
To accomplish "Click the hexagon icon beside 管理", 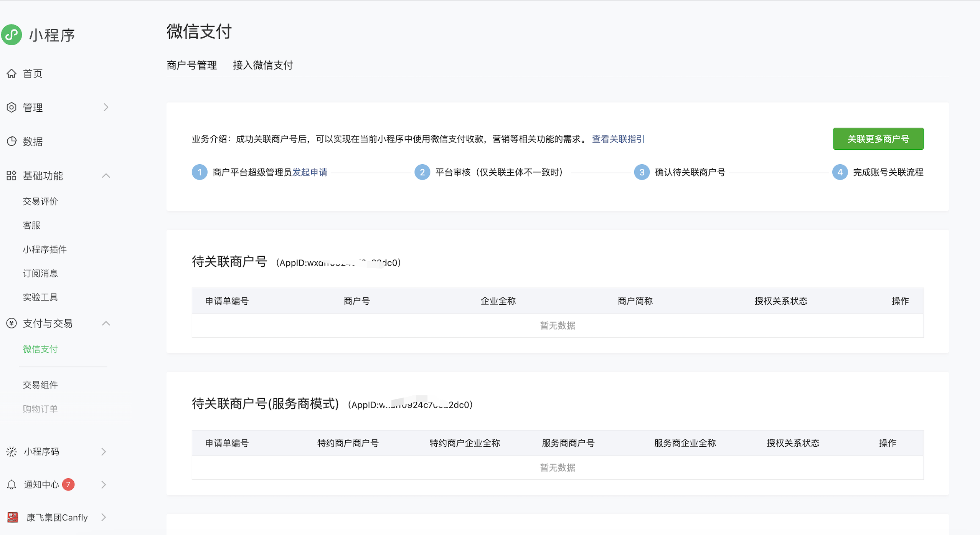I will point(12,107).
